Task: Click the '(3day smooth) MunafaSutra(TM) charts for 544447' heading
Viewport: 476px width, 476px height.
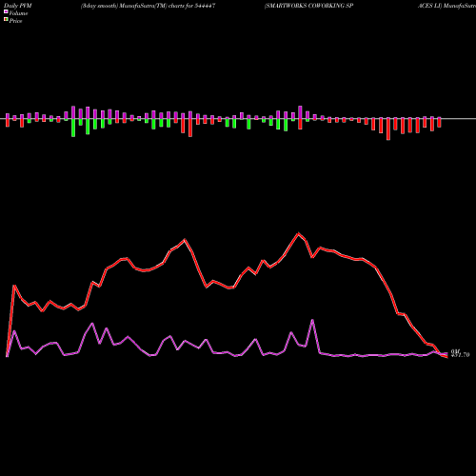Action: click(x=149, y=6)
